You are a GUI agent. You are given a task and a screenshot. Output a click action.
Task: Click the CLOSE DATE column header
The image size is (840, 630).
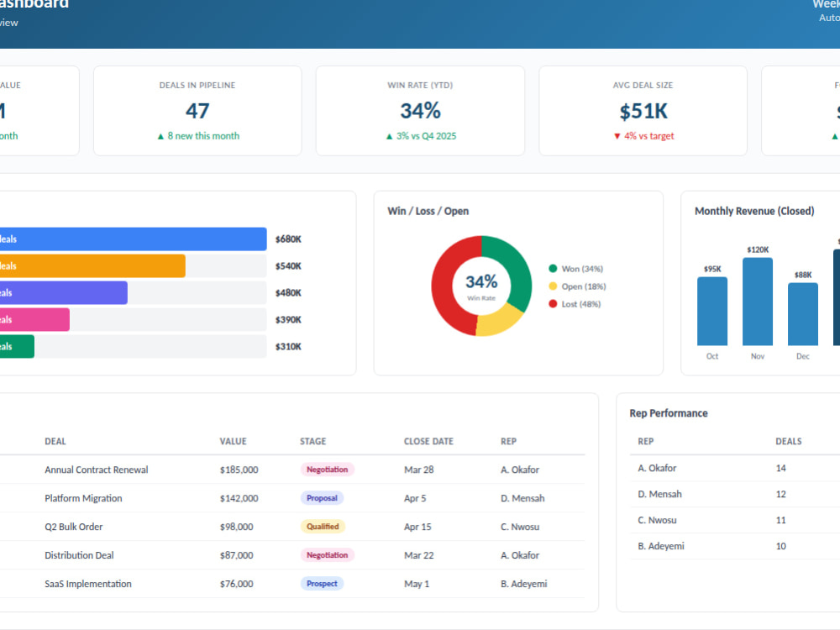pos(428,442)
